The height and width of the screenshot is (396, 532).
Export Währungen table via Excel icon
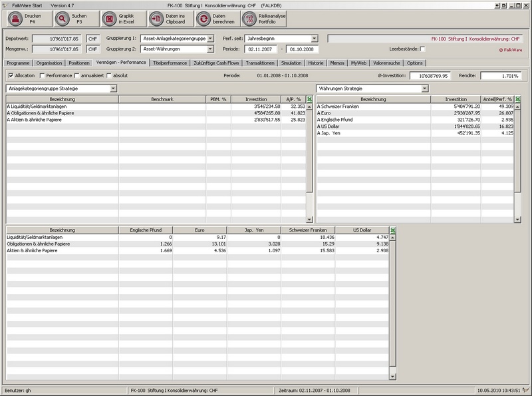518,100
